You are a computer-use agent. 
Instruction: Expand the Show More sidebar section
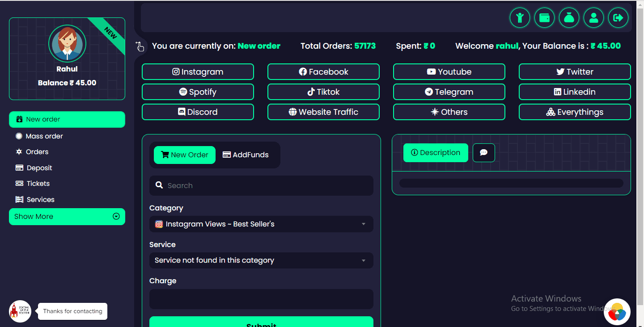pyautogui.click(x=67, y=217)
